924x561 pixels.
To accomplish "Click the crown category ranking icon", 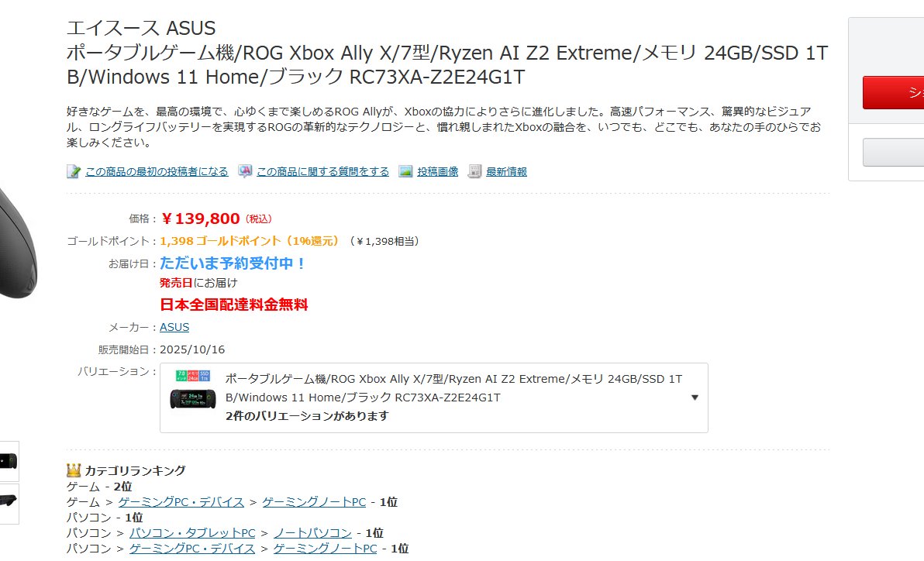I will coord(73,470).
